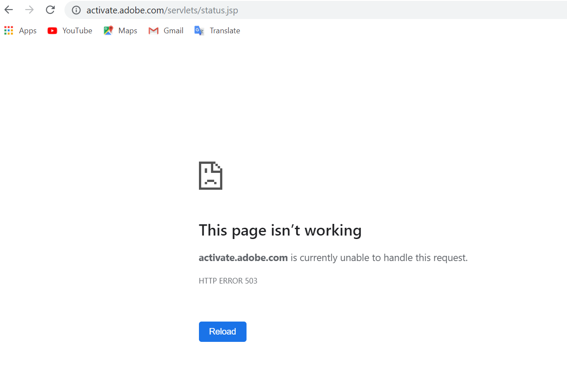
Task: Click the Gmail envelope icon
Action: click(153, 31)
